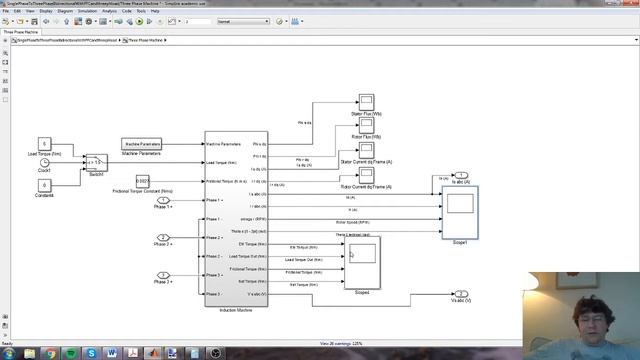
Task: Open the dropdown arrow beside the Record data icon
Action: point(179,21)
